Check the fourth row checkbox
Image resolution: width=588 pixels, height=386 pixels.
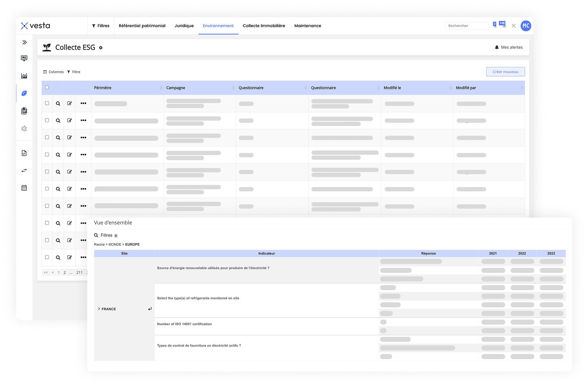coord(47,154)
